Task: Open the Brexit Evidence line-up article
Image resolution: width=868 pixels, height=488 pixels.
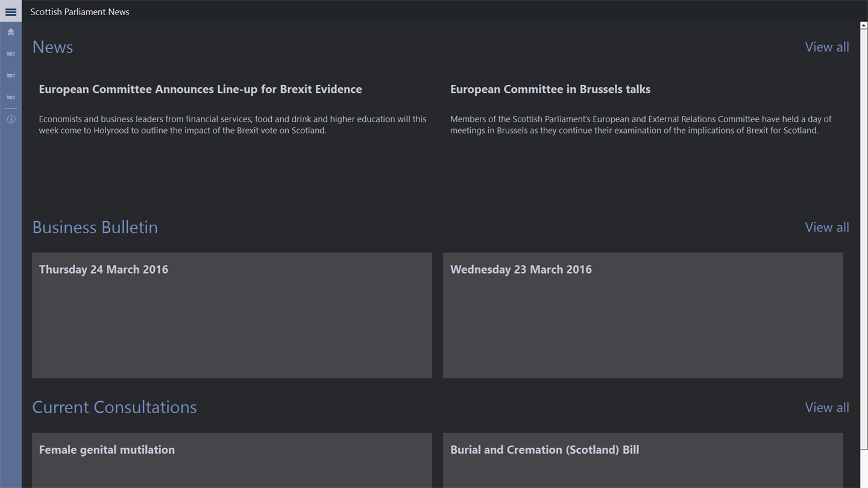Action: click(200, 89)
